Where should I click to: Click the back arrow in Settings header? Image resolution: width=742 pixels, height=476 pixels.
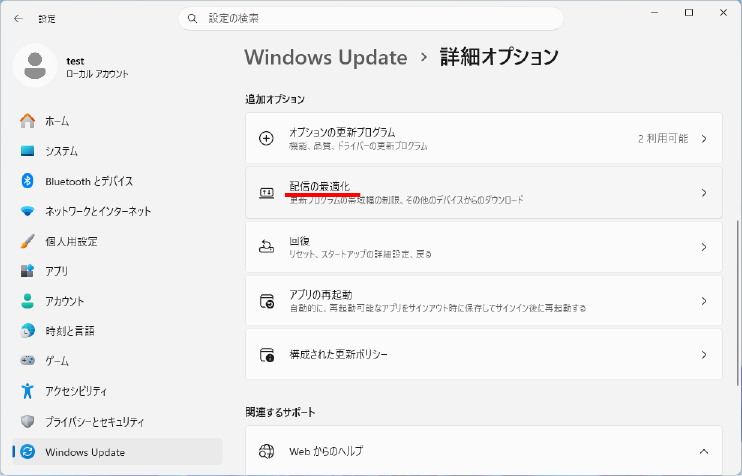click(x=18, y=18)
